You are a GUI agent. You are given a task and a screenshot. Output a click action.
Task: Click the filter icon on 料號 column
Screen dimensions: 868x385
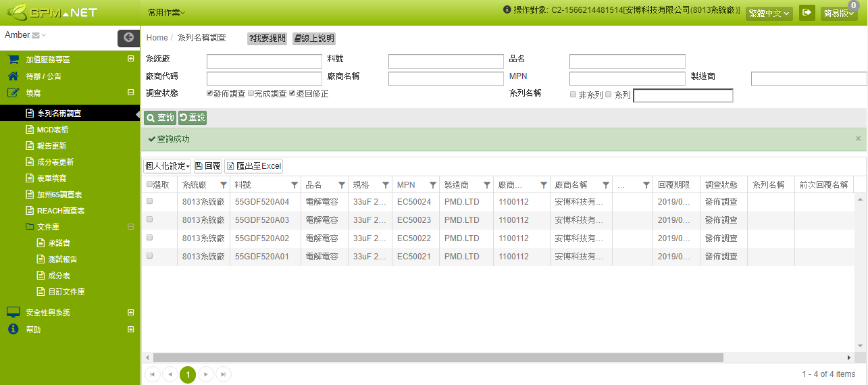294,185
